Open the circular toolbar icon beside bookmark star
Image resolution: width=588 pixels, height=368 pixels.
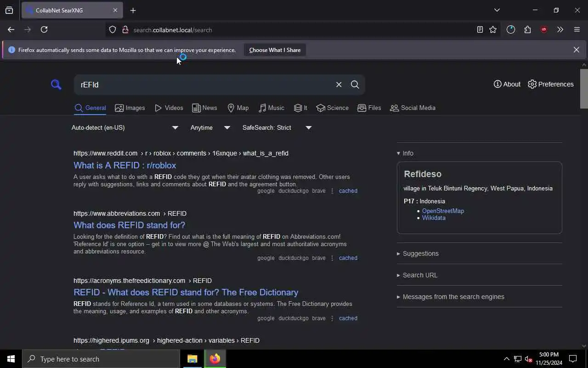(x=511, y=29)
